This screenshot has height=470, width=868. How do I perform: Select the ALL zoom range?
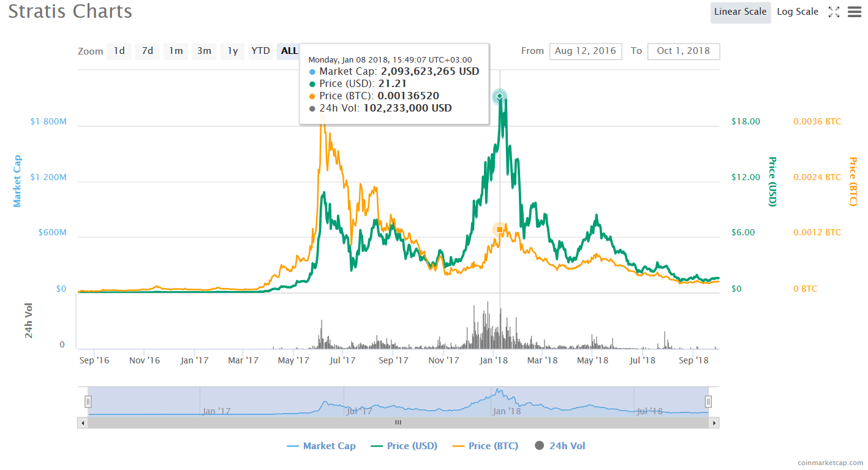pyautogui.click(x=289, y=51)
